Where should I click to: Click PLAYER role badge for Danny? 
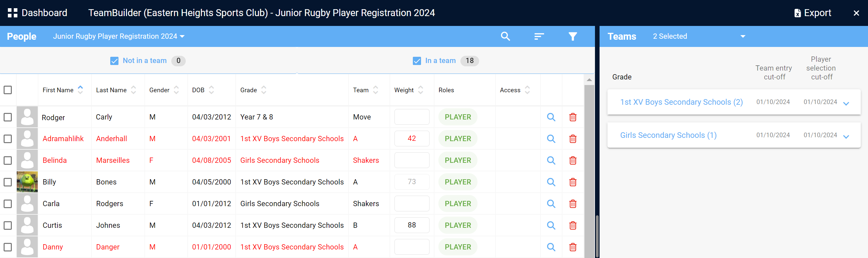pyautogui.click(x=457, y=247)
